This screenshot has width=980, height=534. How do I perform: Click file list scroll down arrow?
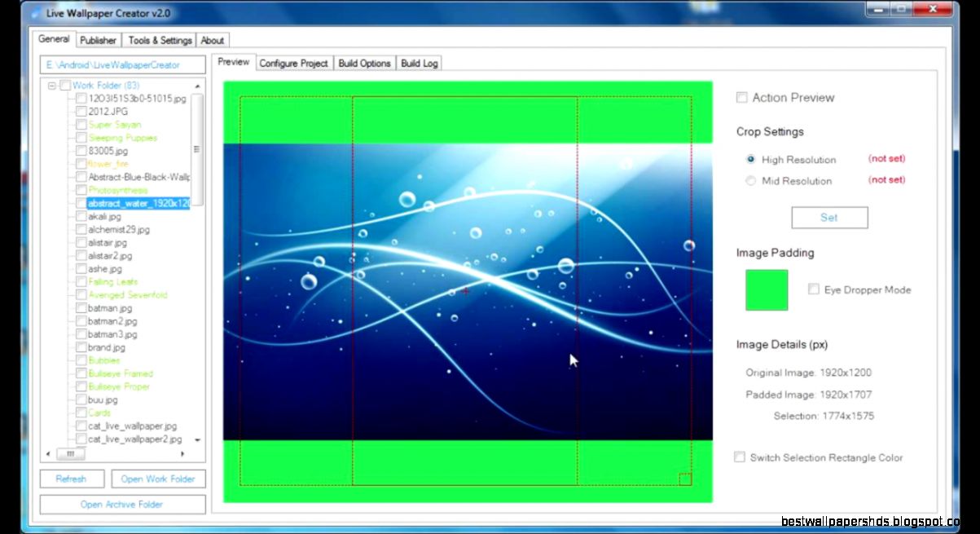pos(197,440)
